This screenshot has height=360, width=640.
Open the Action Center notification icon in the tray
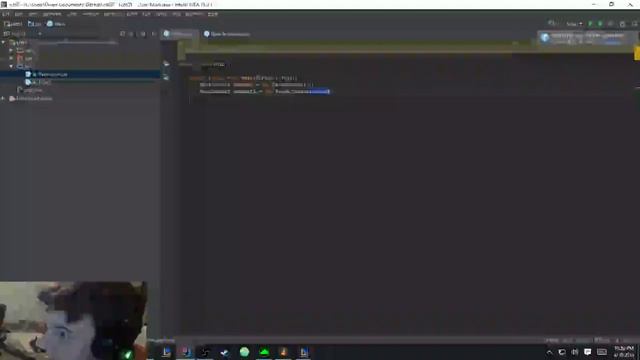pyautogui.click(x=588, y=352)
